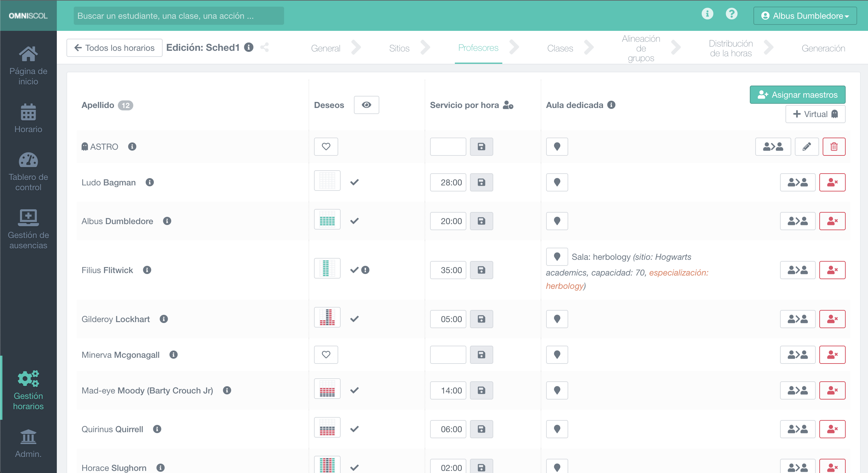This screenshot has height=473, width=868.
Task: Expand the chevron after Profesores step
Action: (x=514, y=47)
